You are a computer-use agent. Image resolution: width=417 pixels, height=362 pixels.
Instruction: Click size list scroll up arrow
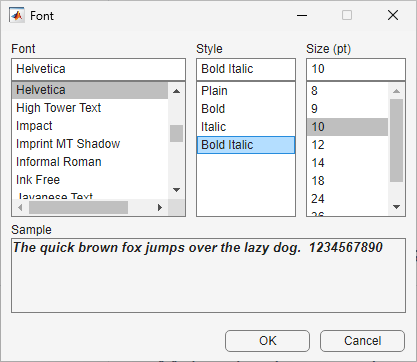(x=396, y=91)
